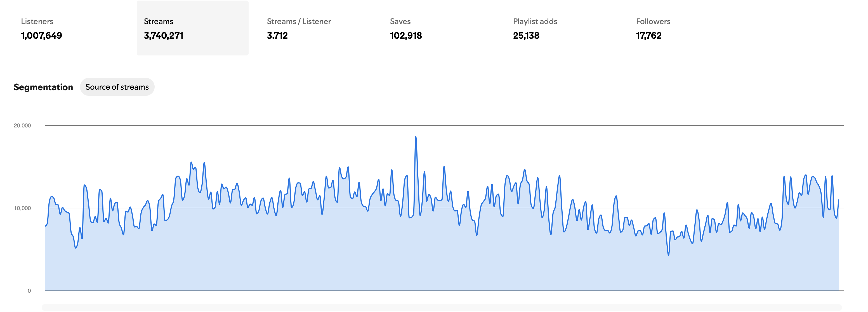Click the 25,138 playlist adds number
Image resolution: width=868 pixels, height=312 pixels.
click(526, 36)
